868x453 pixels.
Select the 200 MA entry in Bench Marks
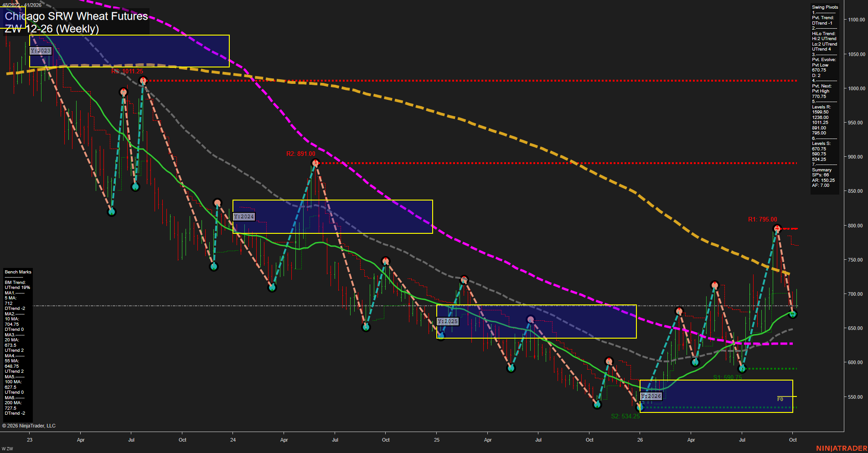(x=13, y=403)
